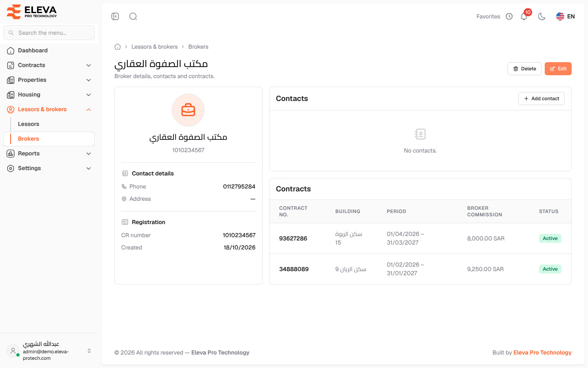Click the Properties building icon in sidebar

click(11, 80)
